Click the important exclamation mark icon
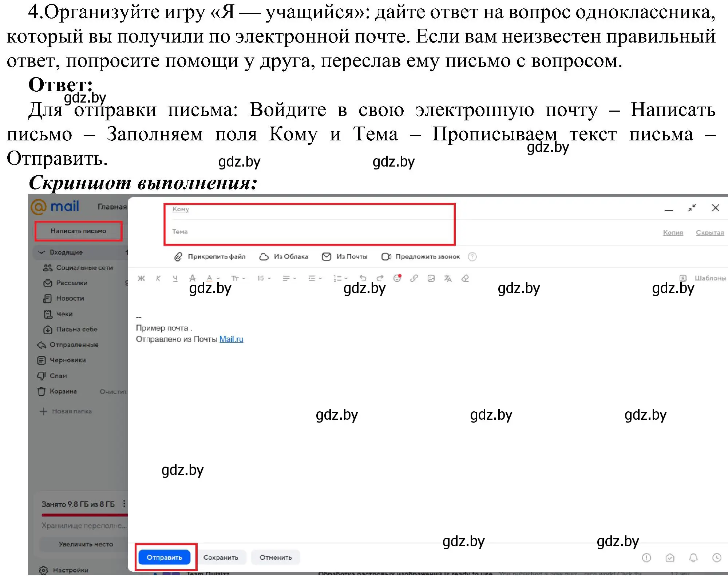728x579 pixels. click(646, 558)
